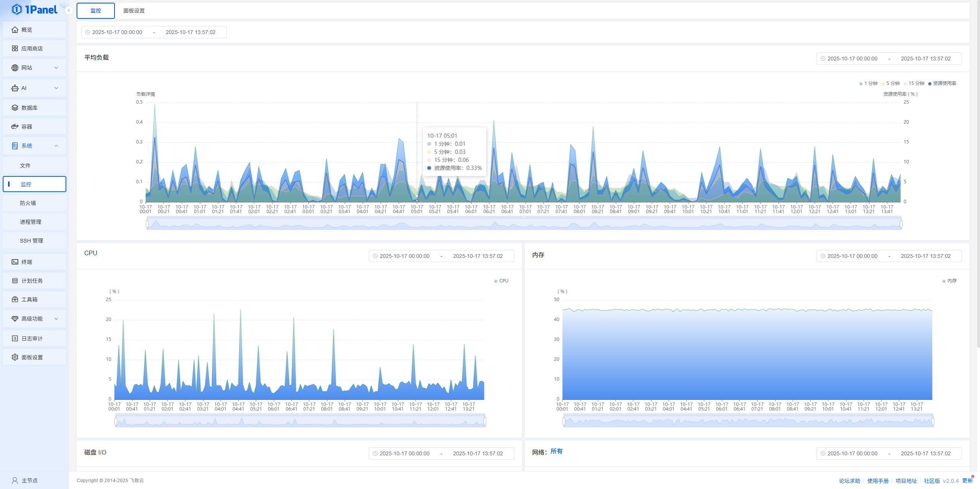This screenshot has height=489, width=980.
Task: Click the 日志审计 log icon
Action: click(15, 338)
